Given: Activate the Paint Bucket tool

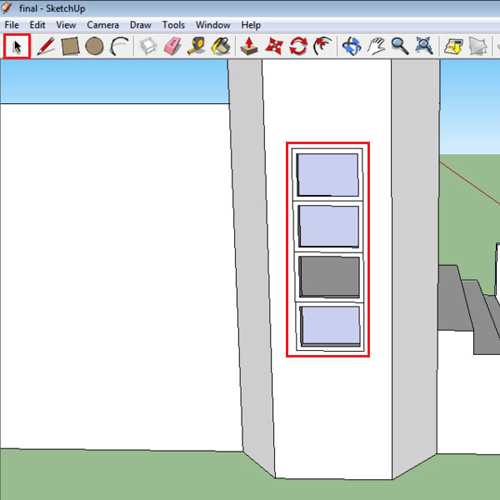Looking at the screenshot, I should (221, 46).
